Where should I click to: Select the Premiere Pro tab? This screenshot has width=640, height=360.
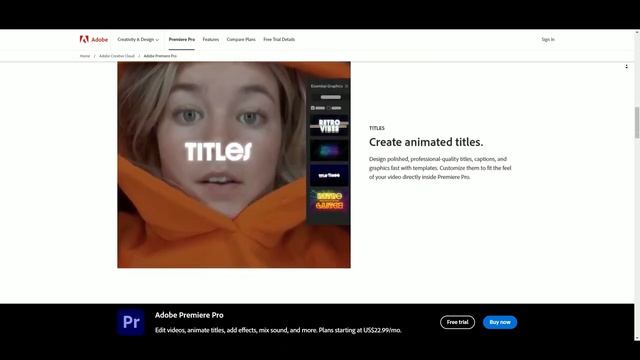coord(182,40)
